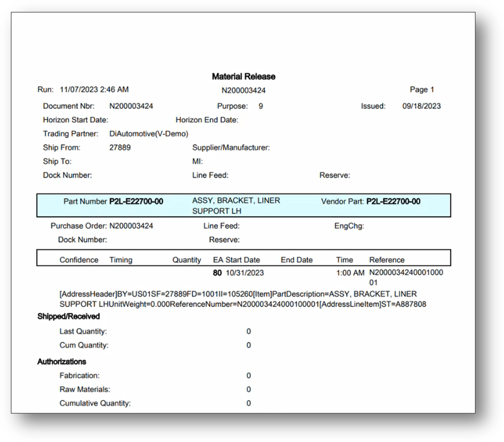Image resolution: width=504 pixels, height=442 pixels.
Task: Click the "MI:" label
Action: 197,162
